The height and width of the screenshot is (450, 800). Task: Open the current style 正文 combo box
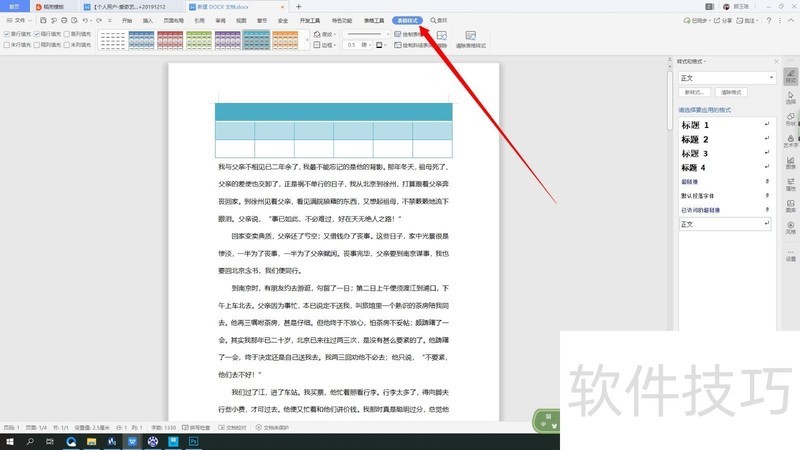[727, 78]
